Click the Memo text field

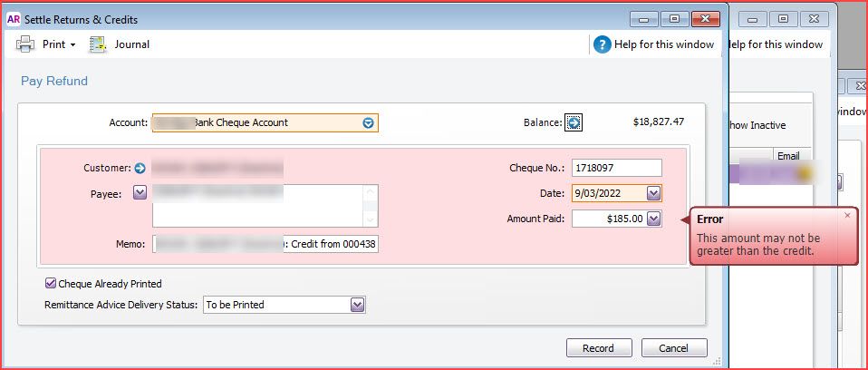point(265,244)
